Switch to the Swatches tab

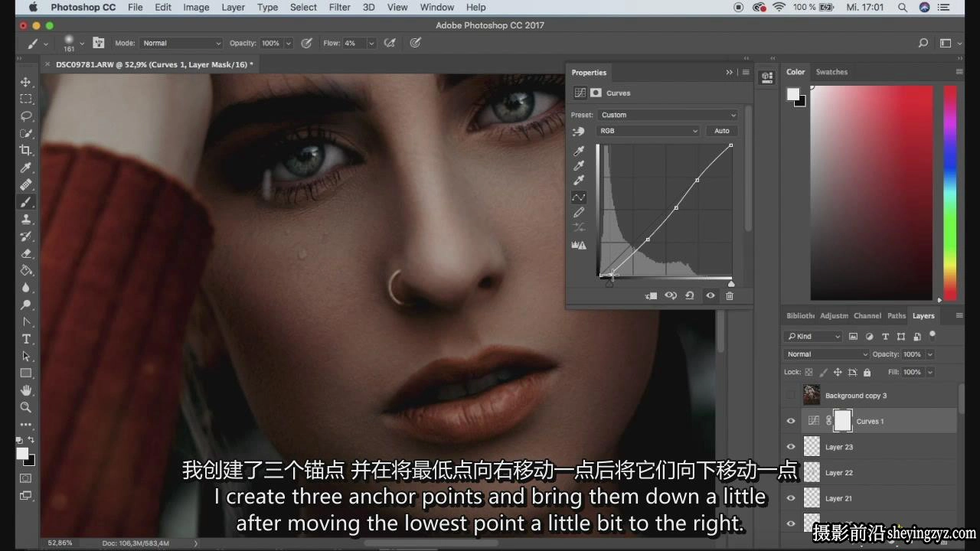(831, 72)
